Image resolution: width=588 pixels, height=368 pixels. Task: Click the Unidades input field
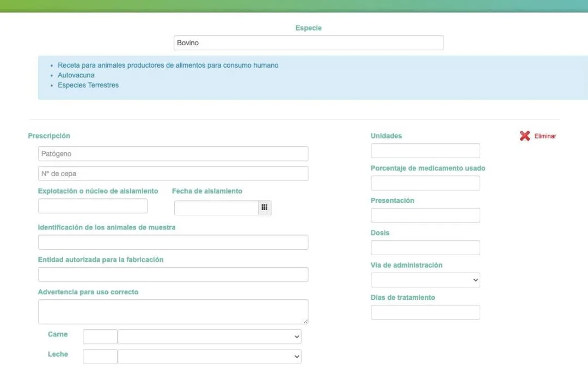(x=425, y=151)
